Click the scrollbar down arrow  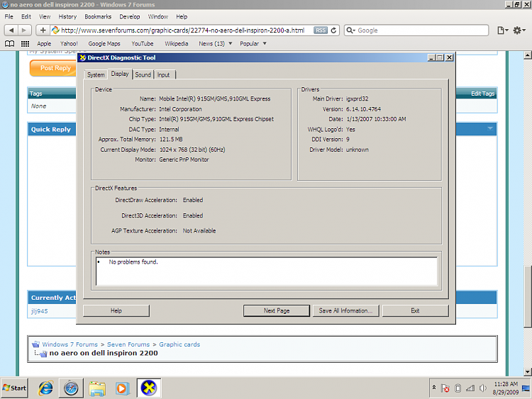click(527, 372)
